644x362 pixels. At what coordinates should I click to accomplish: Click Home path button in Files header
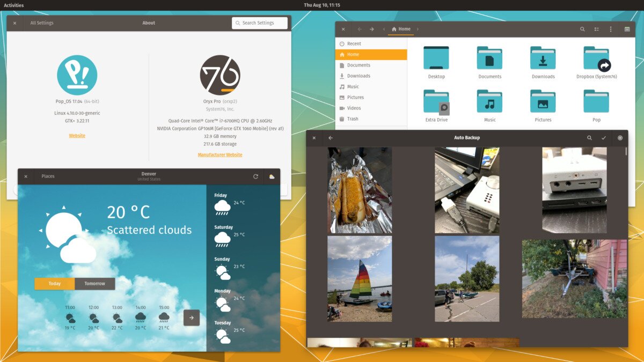401,29
